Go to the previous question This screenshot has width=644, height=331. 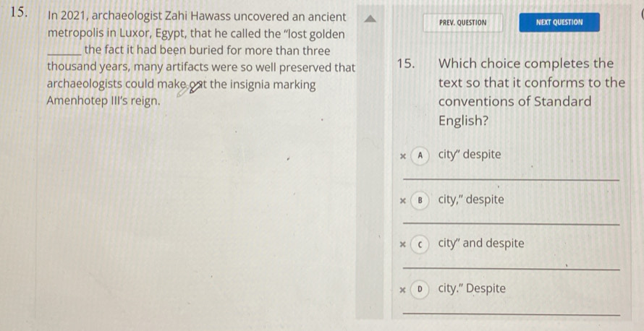click(x=462, y=22)
